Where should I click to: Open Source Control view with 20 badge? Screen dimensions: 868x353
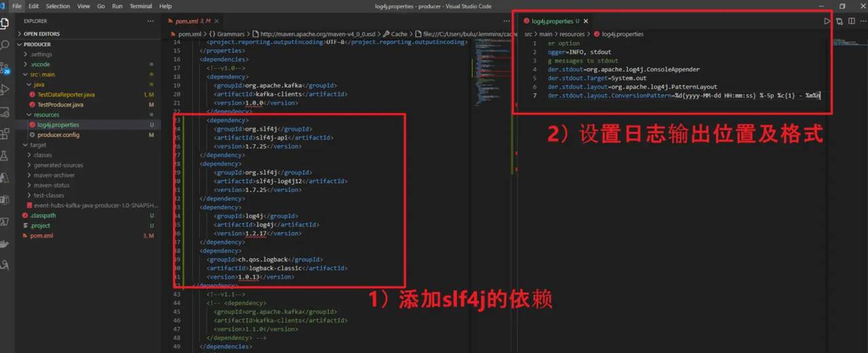tap(5, 67)
